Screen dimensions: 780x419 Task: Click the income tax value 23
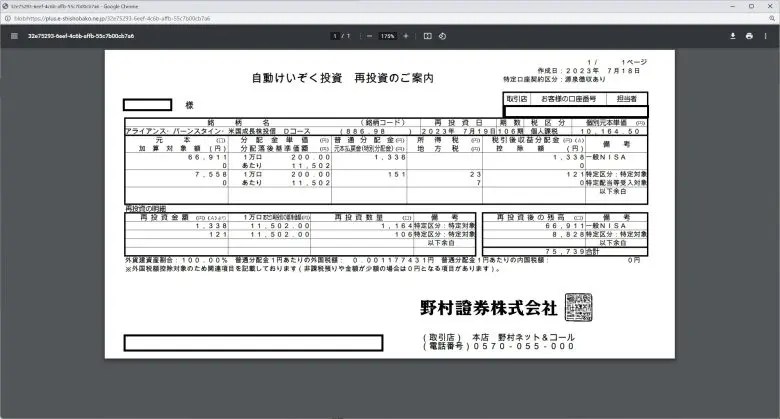(x=475, y=175)
